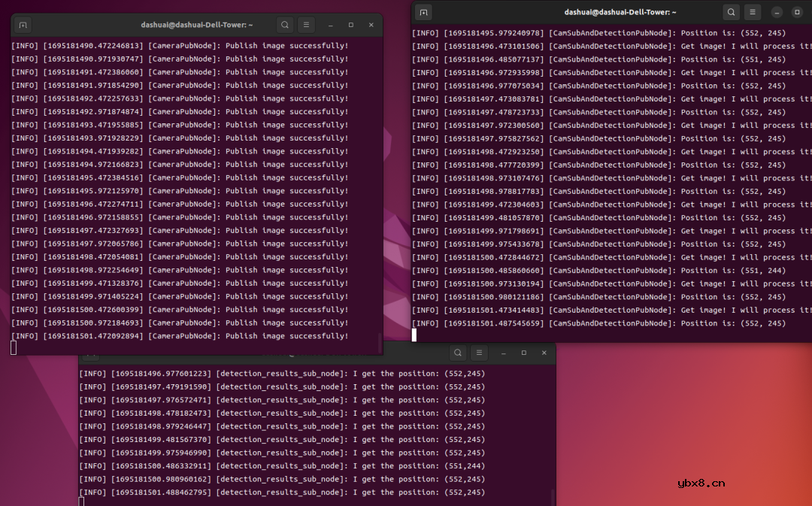Open hamburger menu of CameraPubNode terminal
Viewport: 812px width, 506px height.
pyautogui.click(x=305, y=25)
